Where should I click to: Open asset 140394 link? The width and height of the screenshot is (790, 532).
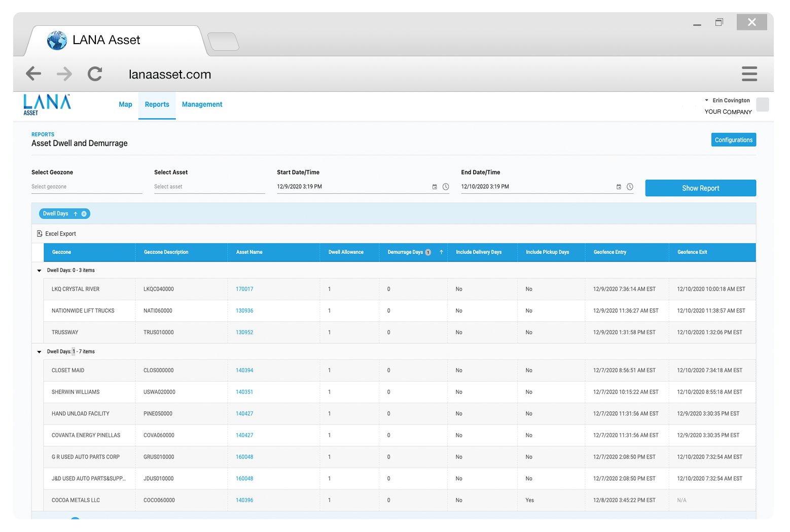[244, 371]
